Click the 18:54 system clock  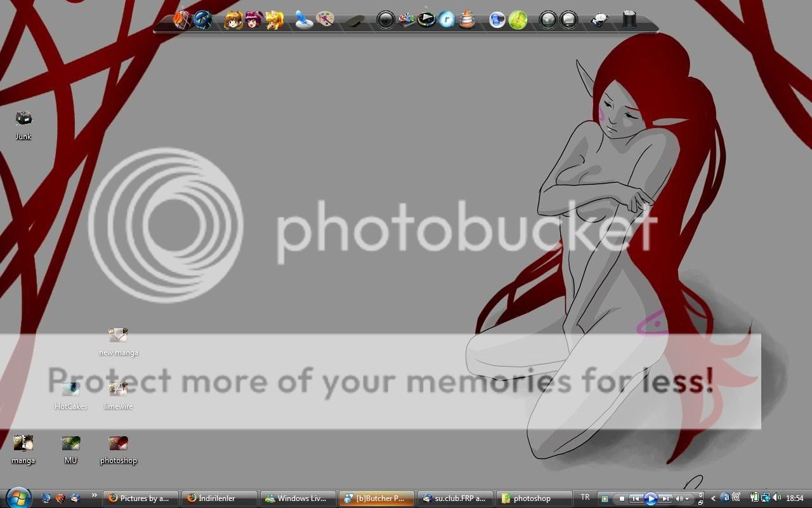[x=795, y=498]
